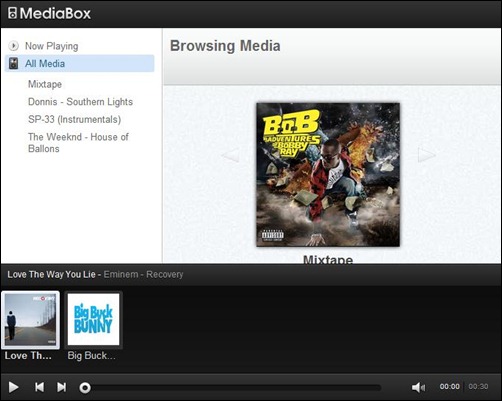Select the Big Buck Bunny thumbnail
This screenshot has width=502, height=401.
pyautogui.click(x=93, y=319)
